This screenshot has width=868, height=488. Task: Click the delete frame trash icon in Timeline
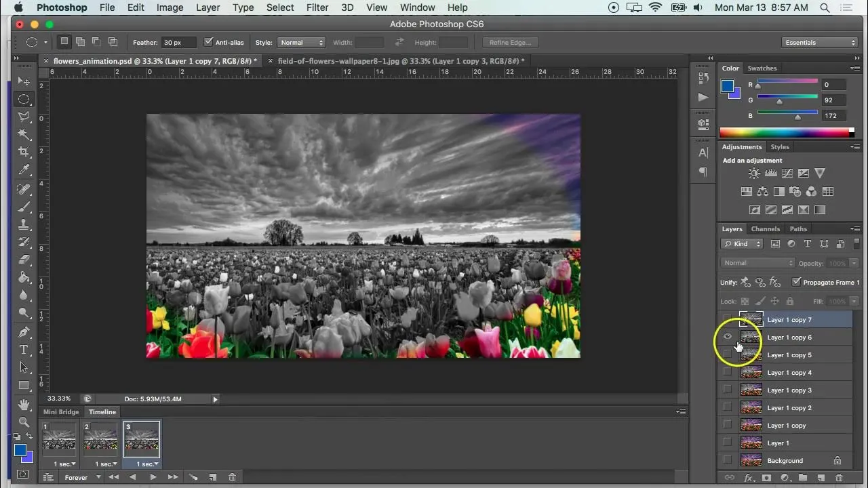tap(232, 477)
